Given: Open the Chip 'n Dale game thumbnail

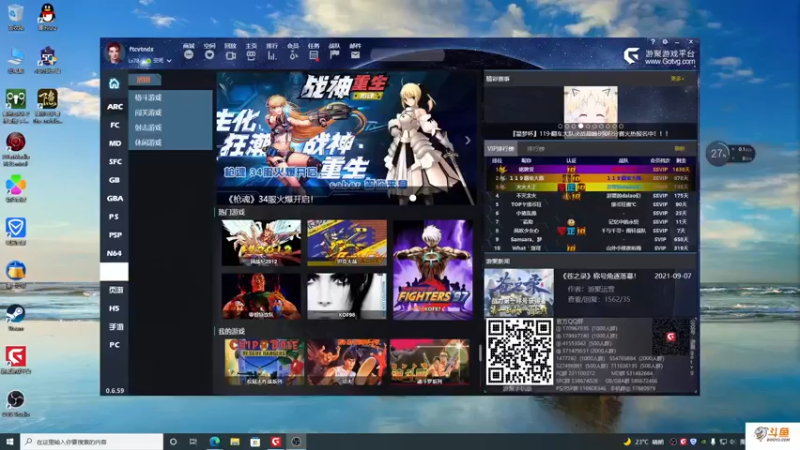Looking at the screenshot, I should pyautogui.click(x=263, y=362).
